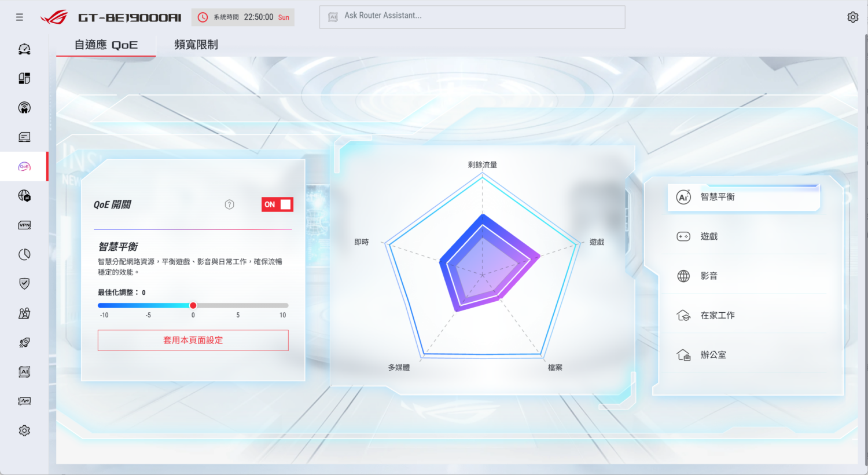Screen dimensions: 868x475
Task: Show QoE help question mark
Action: coord(230,204)
